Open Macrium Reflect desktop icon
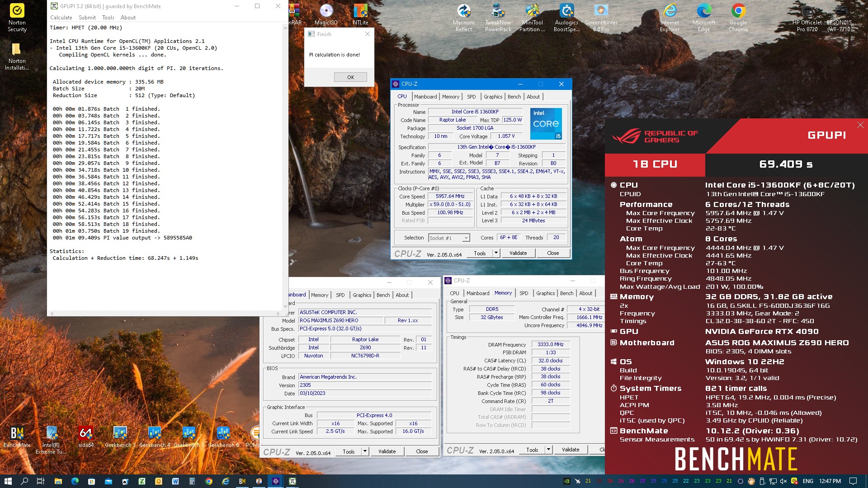This screenshot has width=868, height=488. point(464,18)
